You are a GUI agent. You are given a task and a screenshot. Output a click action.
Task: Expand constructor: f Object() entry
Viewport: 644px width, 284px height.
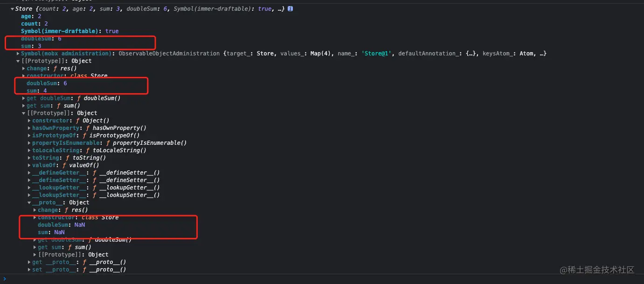(x=29, y=121)
